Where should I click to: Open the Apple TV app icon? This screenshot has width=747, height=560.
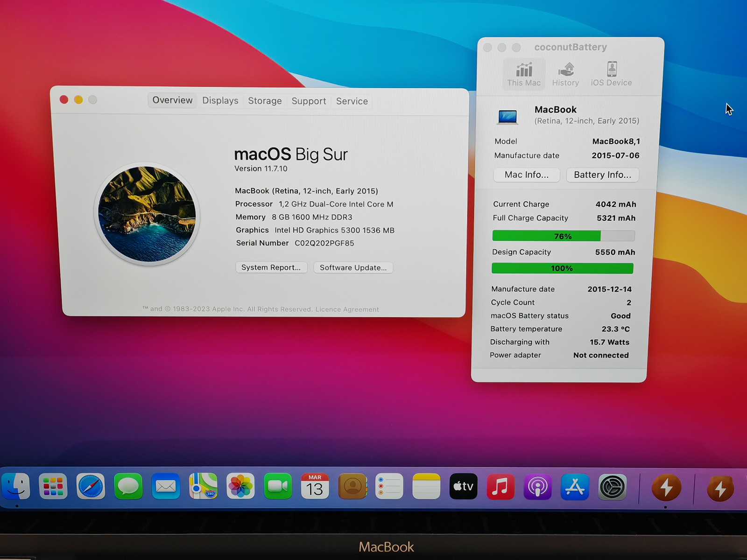463,486
